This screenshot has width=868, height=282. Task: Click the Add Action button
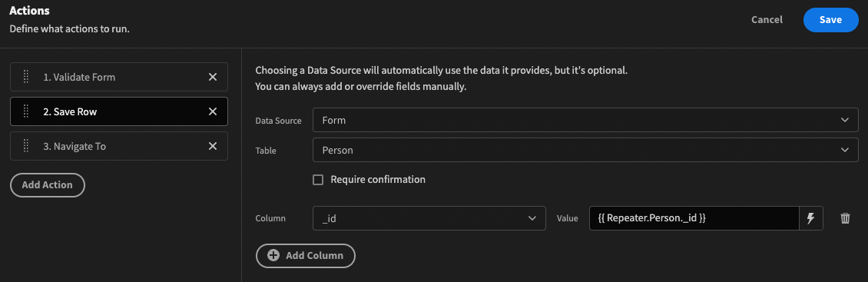(48, 185)
